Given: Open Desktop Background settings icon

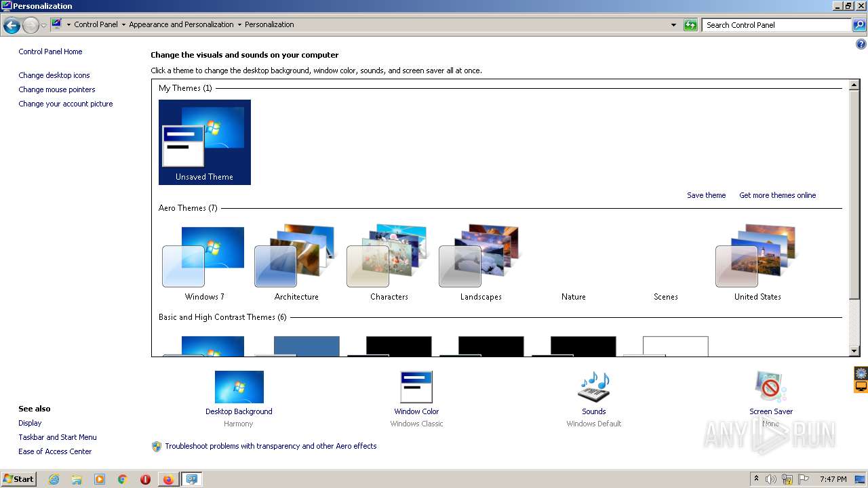Looking at the screenshot, I should (239, 387).
